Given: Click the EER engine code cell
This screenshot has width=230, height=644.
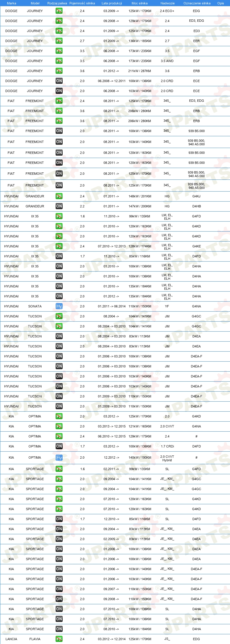Looking at the screenshot, I should click(x=196, y=41).
